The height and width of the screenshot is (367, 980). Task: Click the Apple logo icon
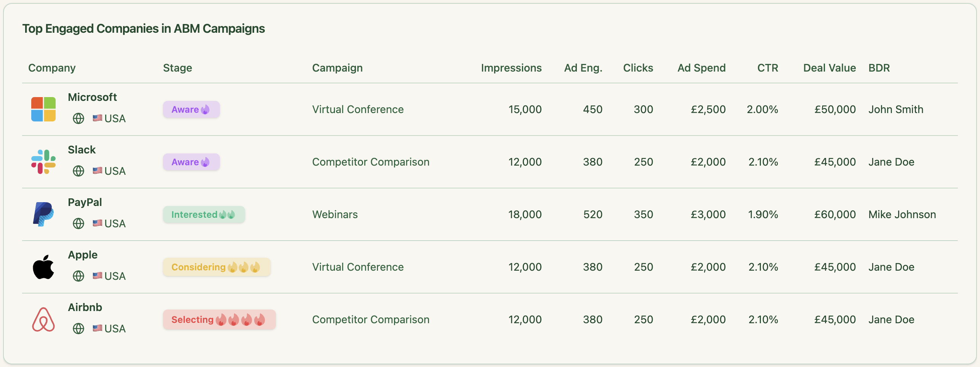(x=43, y=266)
